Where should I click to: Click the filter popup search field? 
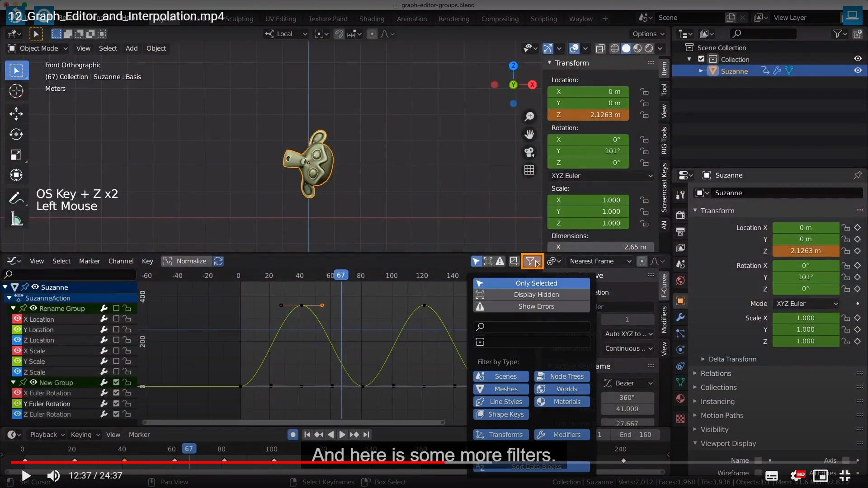point(532,327)
